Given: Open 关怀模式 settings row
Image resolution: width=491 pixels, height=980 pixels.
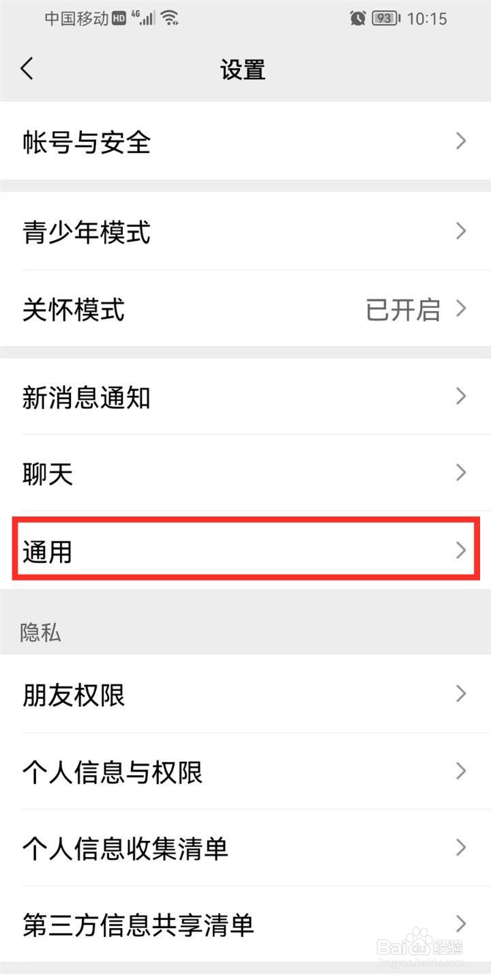Looking at the screenshot, I should click(245, 309).
